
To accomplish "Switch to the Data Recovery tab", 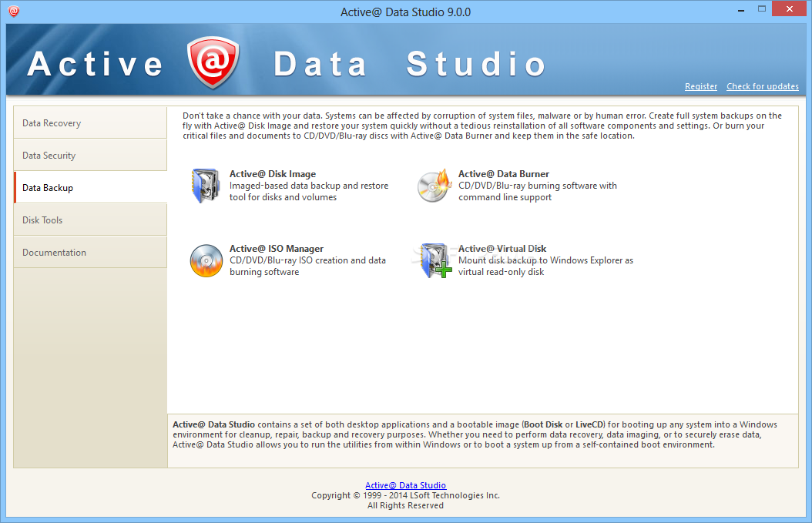I will [x=90, y=122].
